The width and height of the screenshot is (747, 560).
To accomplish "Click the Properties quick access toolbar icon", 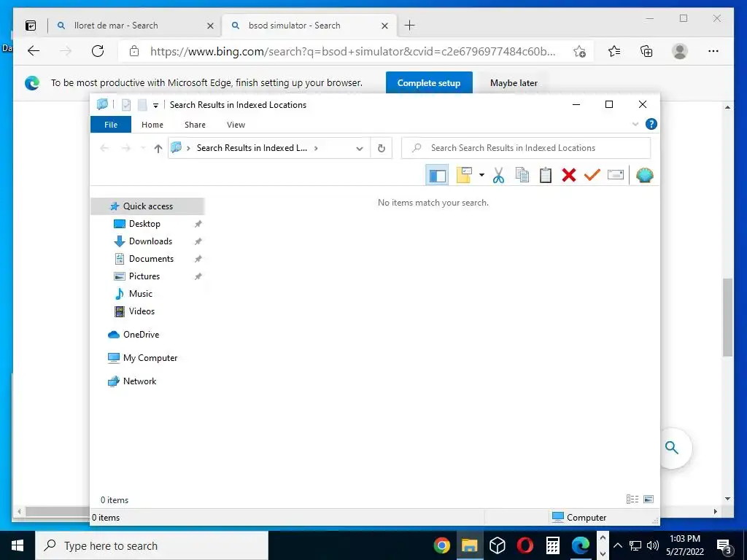I will [x=126, y=105].
